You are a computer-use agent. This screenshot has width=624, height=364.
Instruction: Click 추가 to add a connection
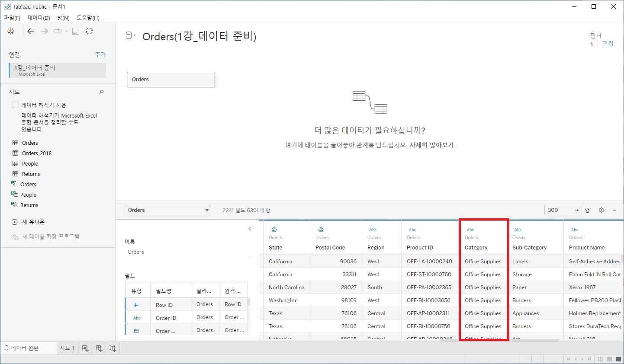(100, 54)
